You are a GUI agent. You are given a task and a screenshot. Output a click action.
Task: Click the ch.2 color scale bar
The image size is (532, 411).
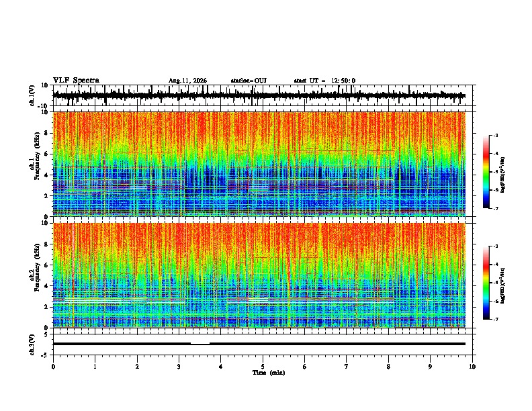coord(486,283)
